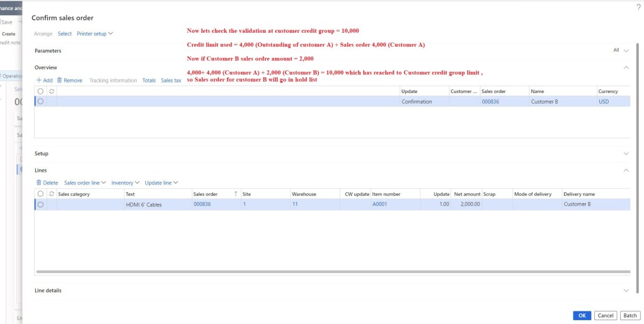
Task: Expand the Sales order line menu
Action: (85, 182)
